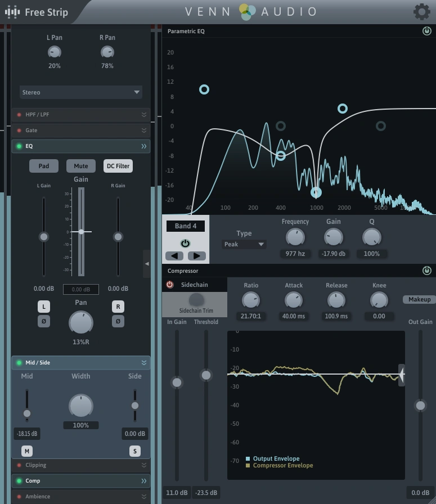Click the Width knob
Viewport: 436px width, 504px height.
(x=81, y=406)
